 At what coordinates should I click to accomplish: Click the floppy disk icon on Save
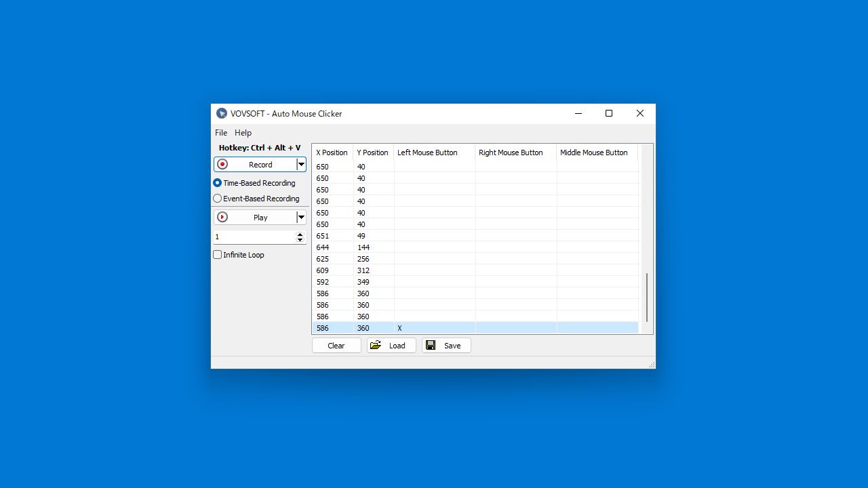(x=431, y=346)
